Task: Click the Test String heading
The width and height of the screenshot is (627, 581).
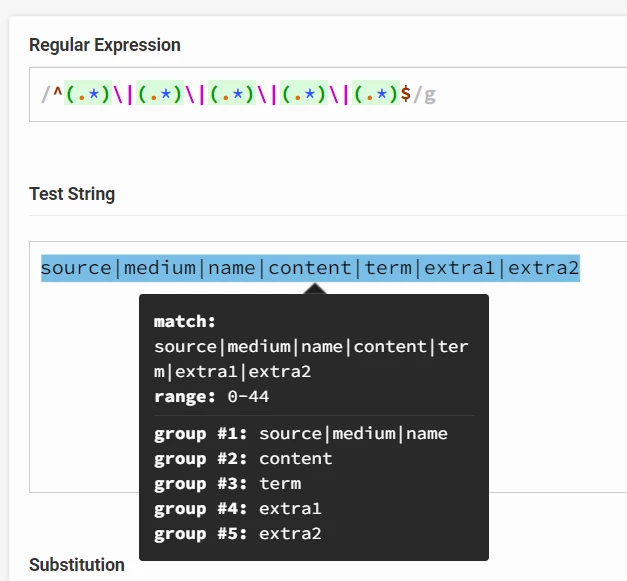Action: tap(72, 194)
